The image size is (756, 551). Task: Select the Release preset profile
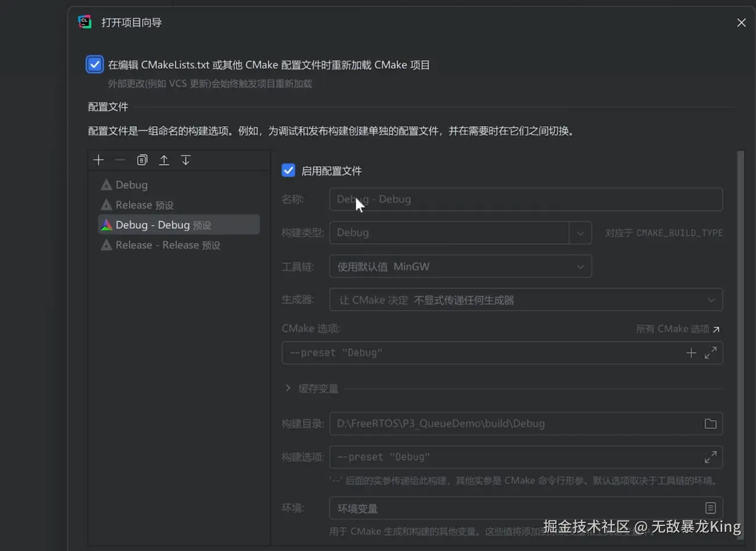pos(179,205)
